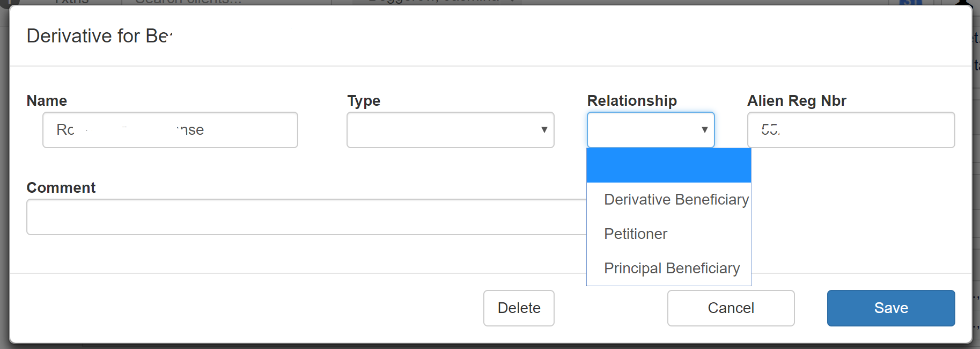Click the Relationship dropdown arrow
Image resolution: width=980 pixels, height=349 pixels.
click(704, 130)
